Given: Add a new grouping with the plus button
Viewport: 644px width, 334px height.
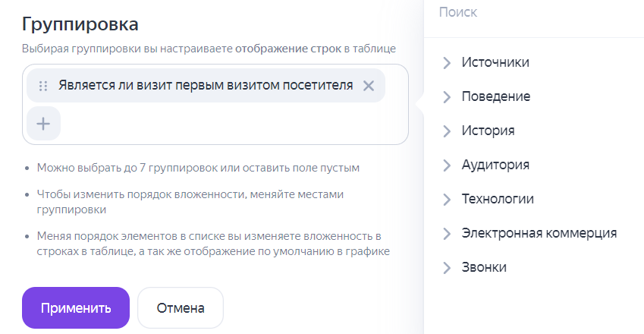Looking at the screenshot, I should [x=43, y=124].
